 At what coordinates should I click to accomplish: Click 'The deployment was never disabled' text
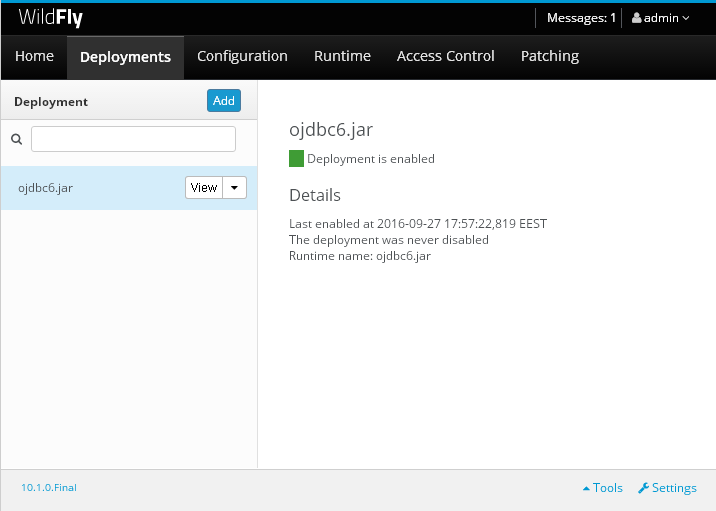(389, 240)
